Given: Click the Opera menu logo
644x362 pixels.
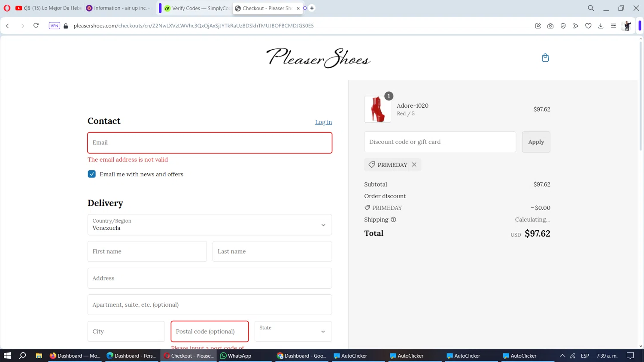Looking at the screenshot, I should [x=7, y=8].
